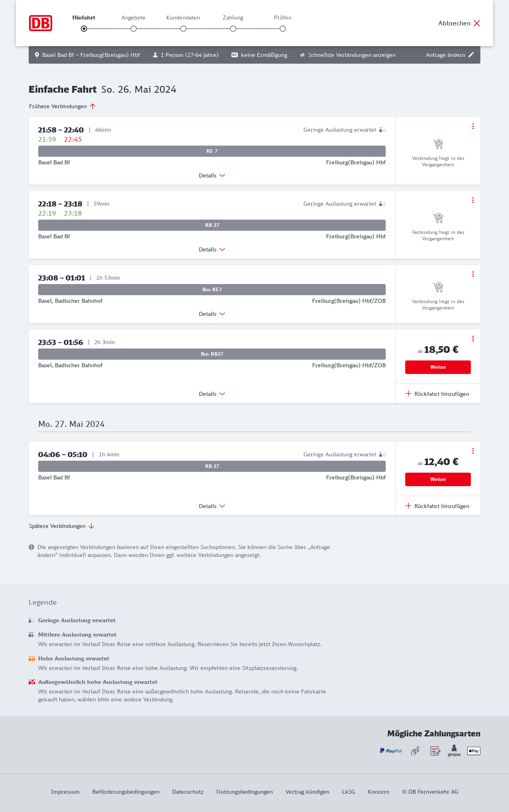Click the DB logo
This screenshot has height=812, width=509.
(x=41, y=23)
